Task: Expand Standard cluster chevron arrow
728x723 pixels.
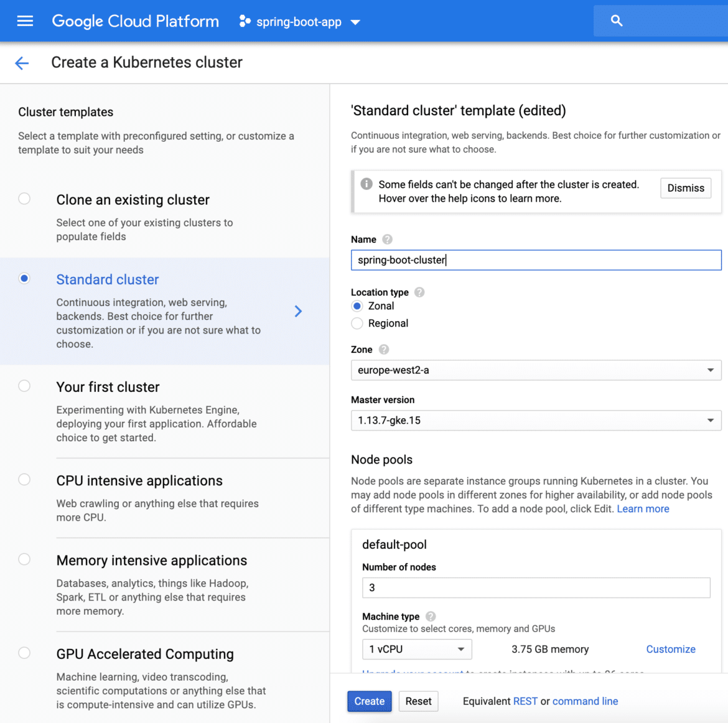Action: coord(298,311)
